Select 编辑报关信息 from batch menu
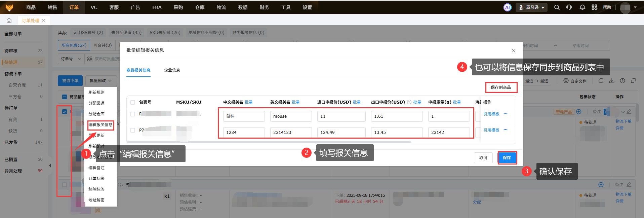644x218 pixels. 100,125
